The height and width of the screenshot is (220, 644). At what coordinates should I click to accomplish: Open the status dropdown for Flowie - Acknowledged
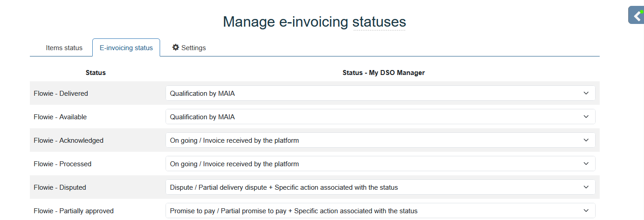[380, 140]
